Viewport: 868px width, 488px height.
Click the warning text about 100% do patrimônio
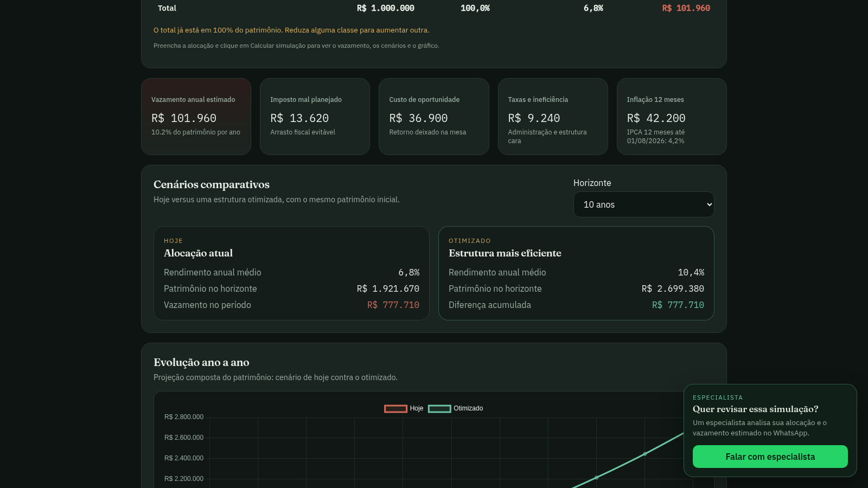point(291,30)
